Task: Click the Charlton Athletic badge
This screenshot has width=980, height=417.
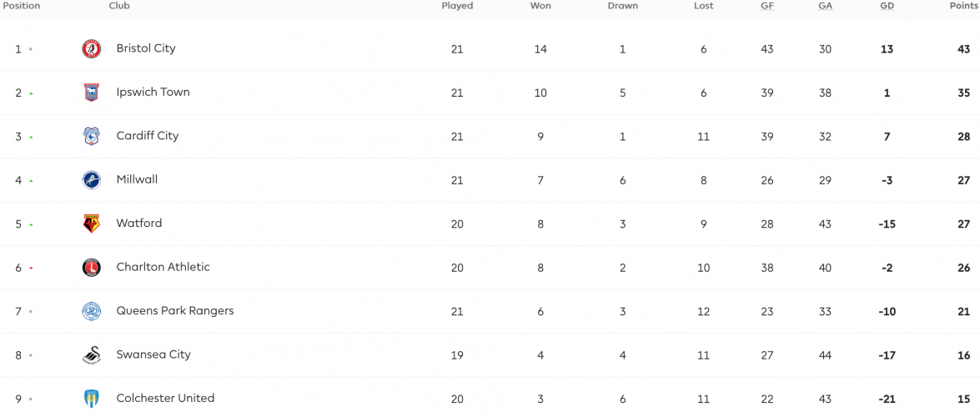Action: (91, 268)
